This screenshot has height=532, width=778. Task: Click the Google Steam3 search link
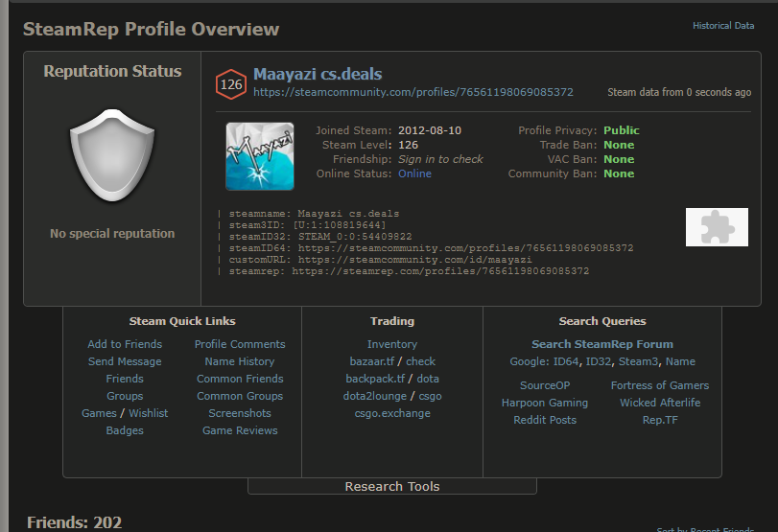point(639,361)
